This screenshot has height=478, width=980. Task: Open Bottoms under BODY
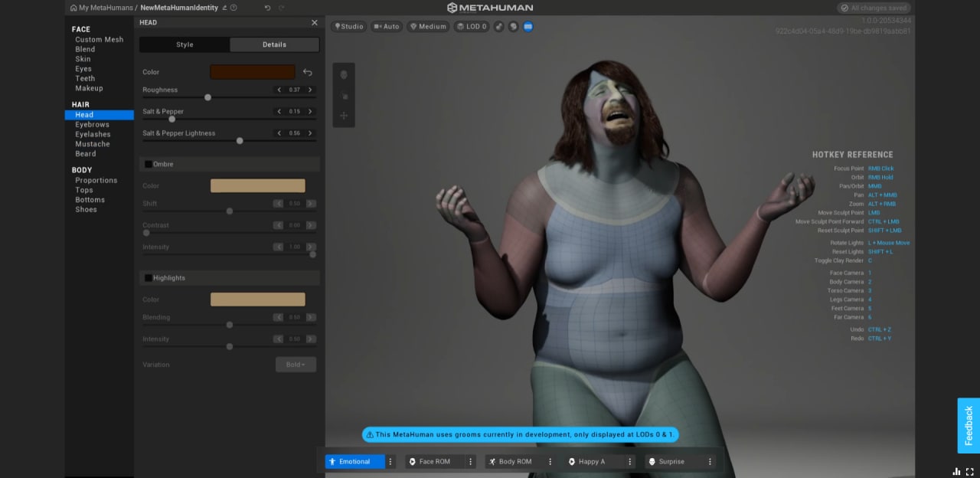pos(90,200)
